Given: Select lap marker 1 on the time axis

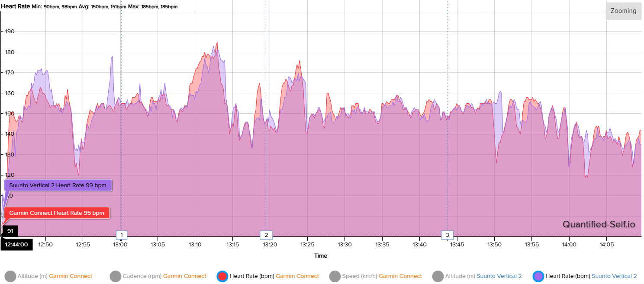Looking at the screenshot, I should pos(122,235).
